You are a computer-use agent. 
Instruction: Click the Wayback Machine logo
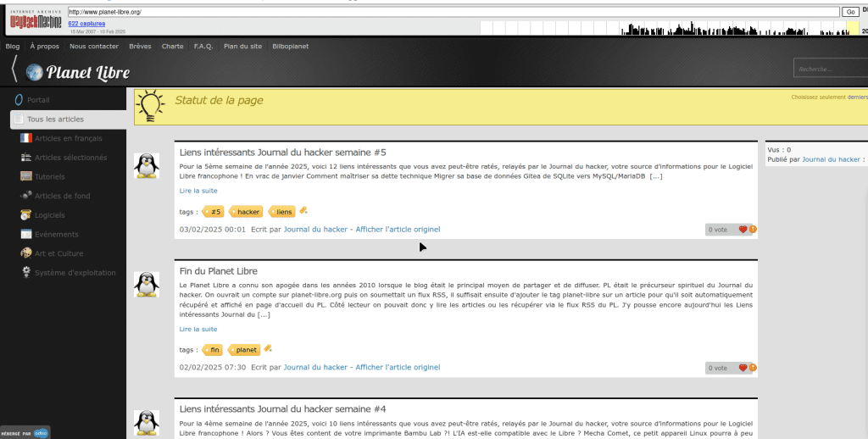[x=36, y=21]
